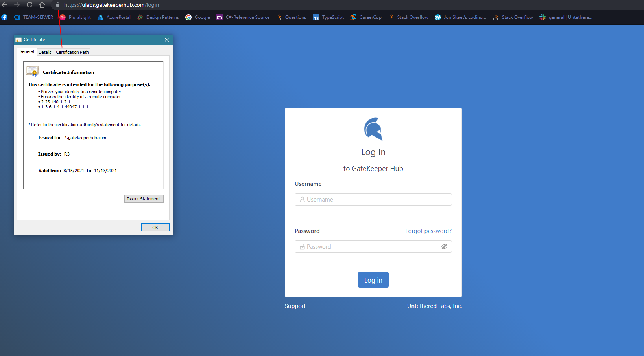Click the browser home icon

click(x=42, y=5)
